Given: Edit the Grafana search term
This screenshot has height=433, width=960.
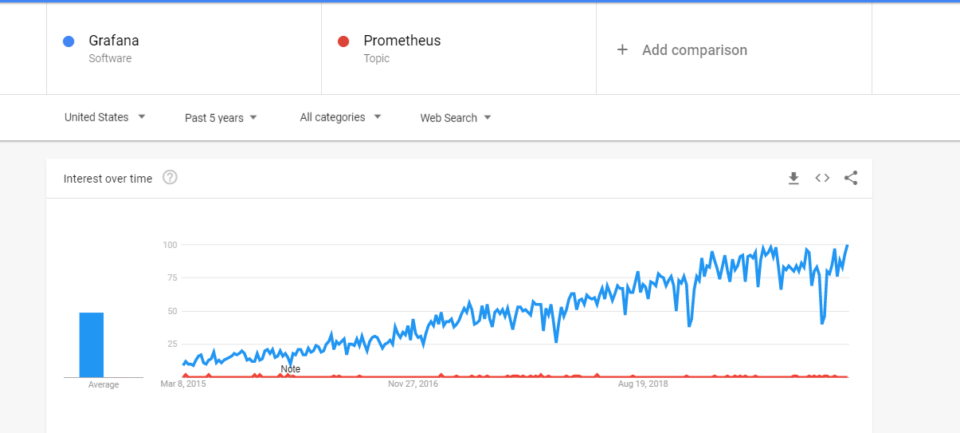Looking at the screenshot, I should click(x=114, y=40).
